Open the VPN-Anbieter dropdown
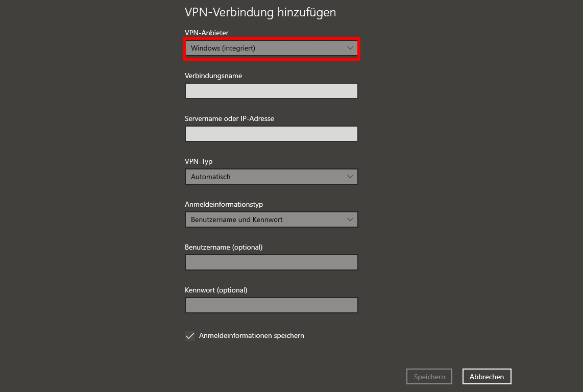583x392 pixels. (272, 48)
